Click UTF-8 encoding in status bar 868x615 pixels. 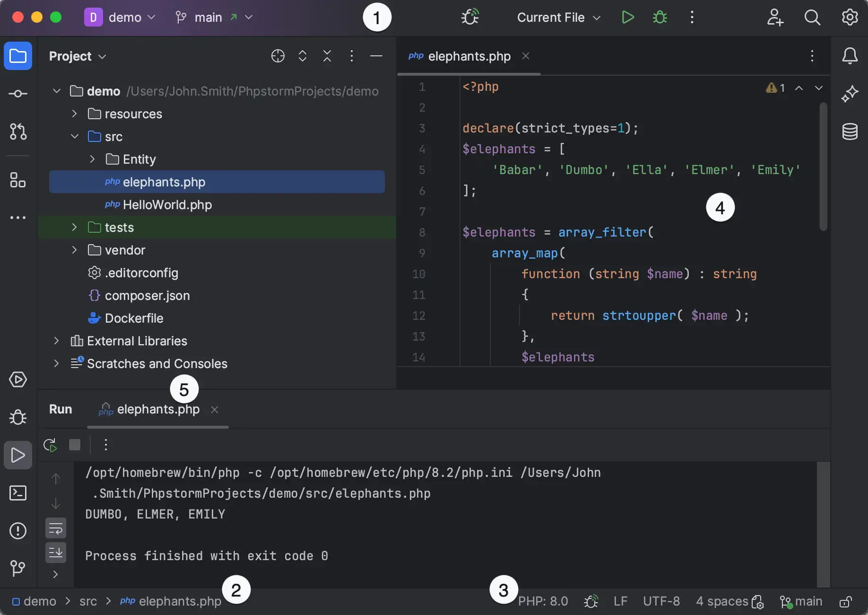click(x=661, y=601)
